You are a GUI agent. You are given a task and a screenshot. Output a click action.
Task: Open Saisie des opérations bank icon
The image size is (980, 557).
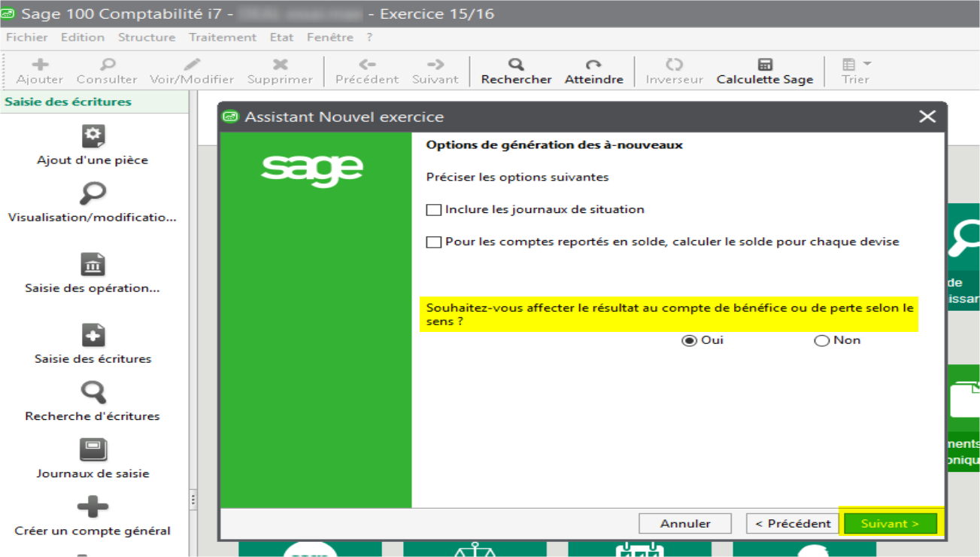(x=93, y=265)
